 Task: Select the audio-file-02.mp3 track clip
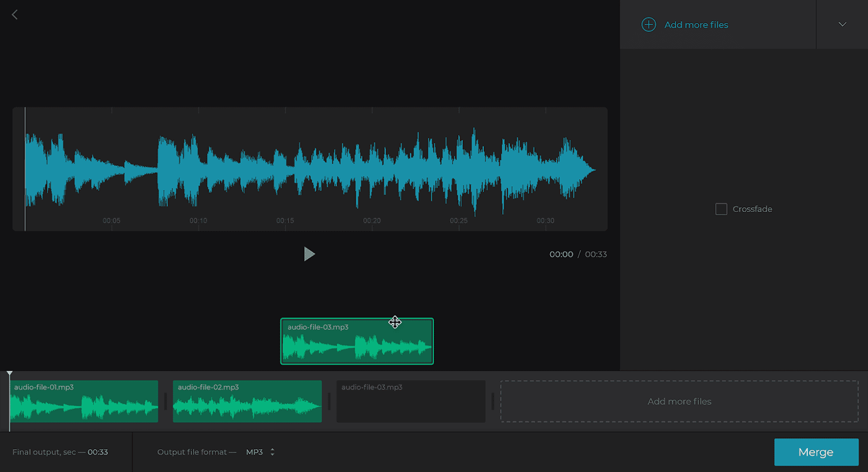247,401
